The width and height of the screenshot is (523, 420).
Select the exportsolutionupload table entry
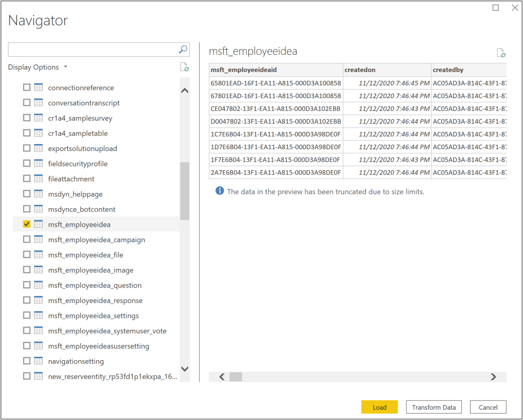click(x=82, y=148)
